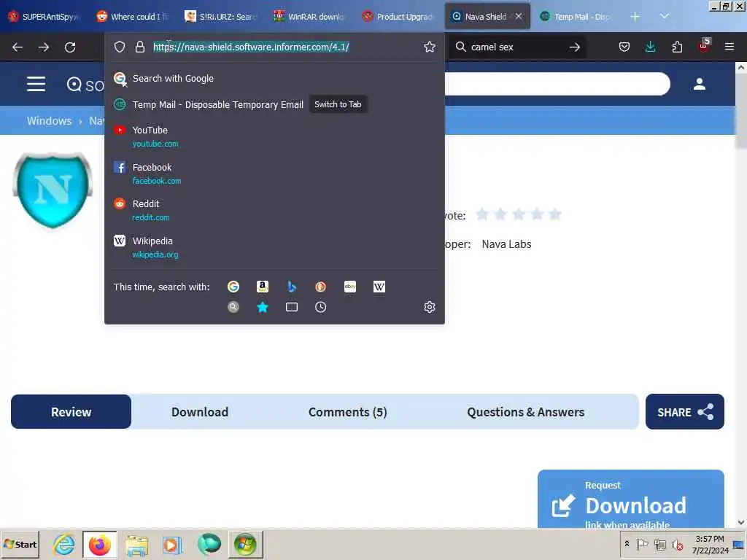
Task: Go forward to the next page
Action: pos(44,47)
